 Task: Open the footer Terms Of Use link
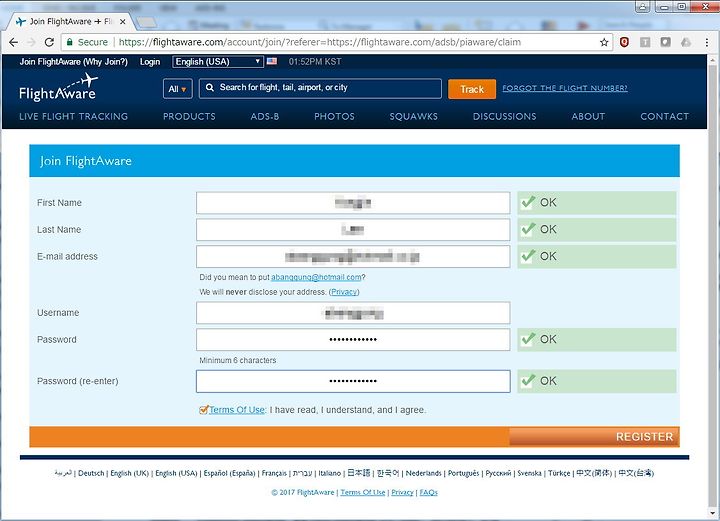pos(363,492)
